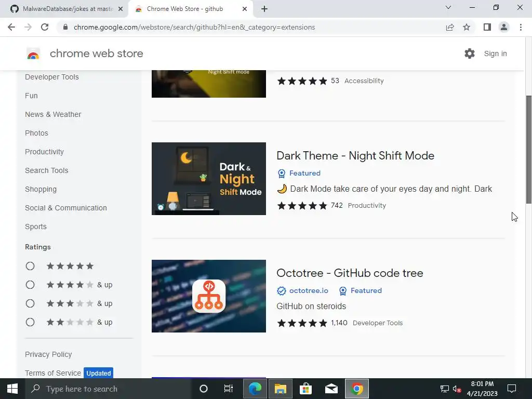Close the Chrome Web Store tab
This screenshot has width=532, height=399.
[245, 9]
